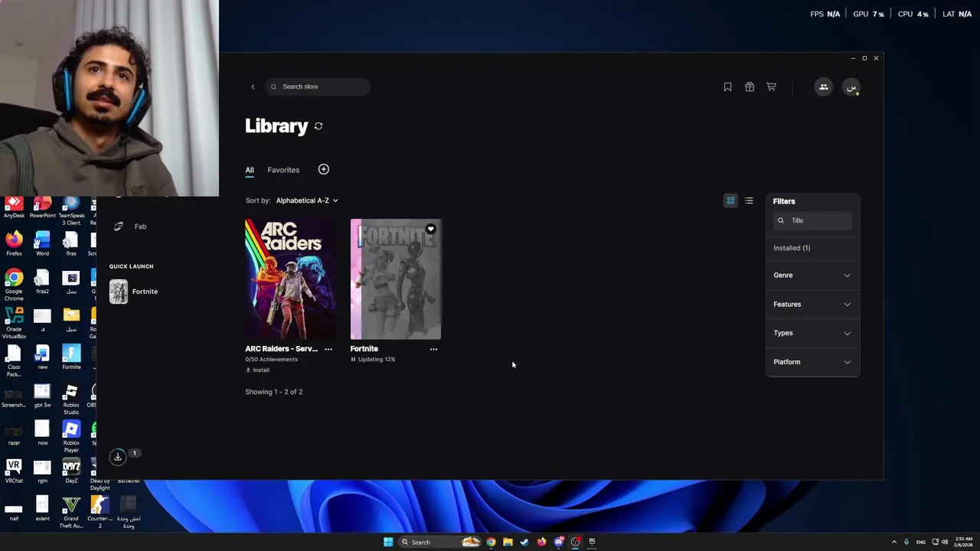Select the Roblox Player desktop shortcut
The width and height of the screenshot is (980, 551).
tap(71, 436)
